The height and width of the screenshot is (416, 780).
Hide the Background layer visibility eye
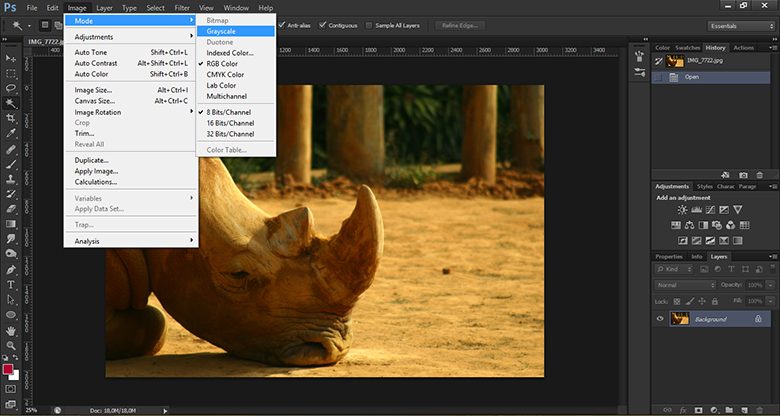660,319
